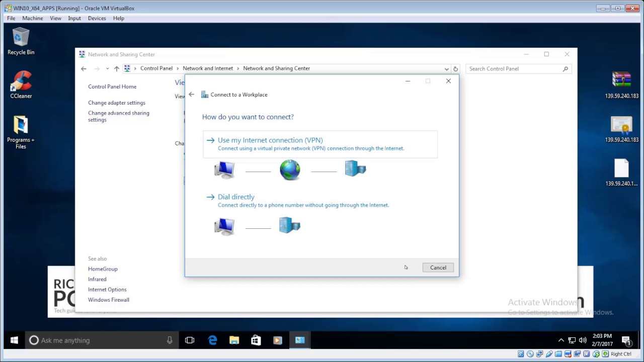The height and width of the screenshot is (362, 644).
Task: Click the Network and Sharing Center breadcrumb
Action: (x=277, y=68)
